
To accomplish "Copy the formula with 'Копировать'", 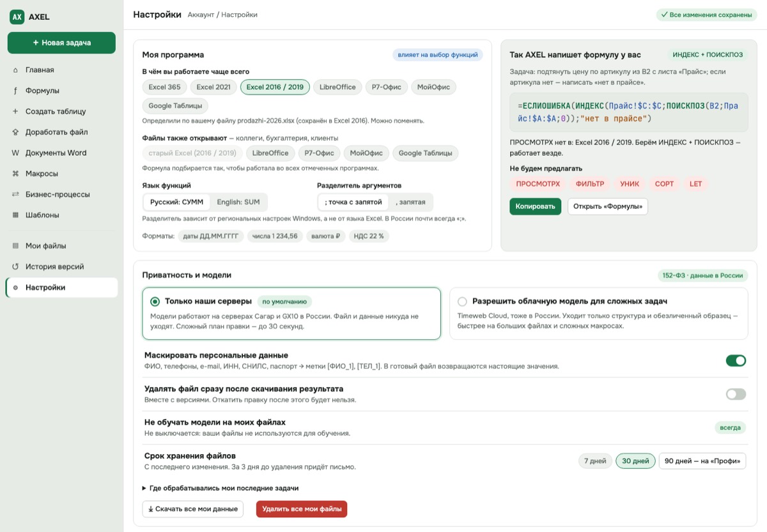I will point(536,206).
